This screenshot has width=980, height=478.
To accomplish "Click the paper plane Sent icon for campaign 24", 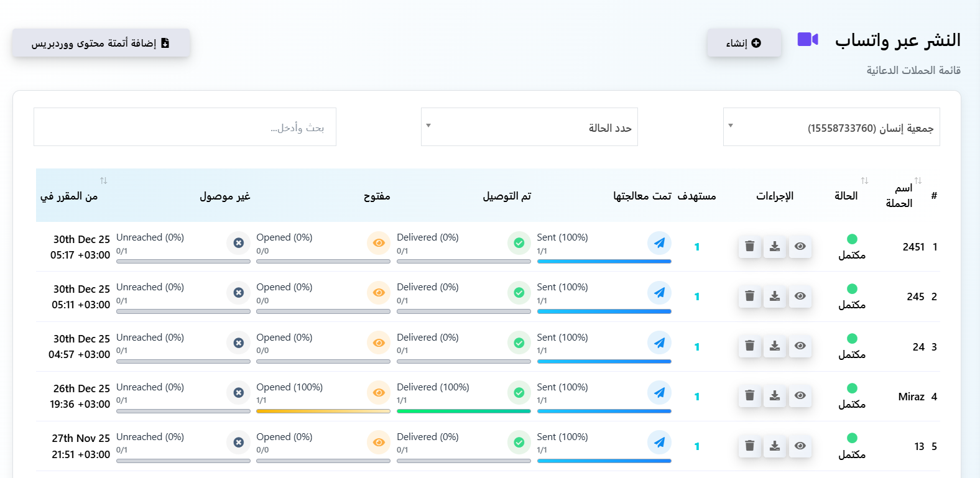I will point(659,343).
